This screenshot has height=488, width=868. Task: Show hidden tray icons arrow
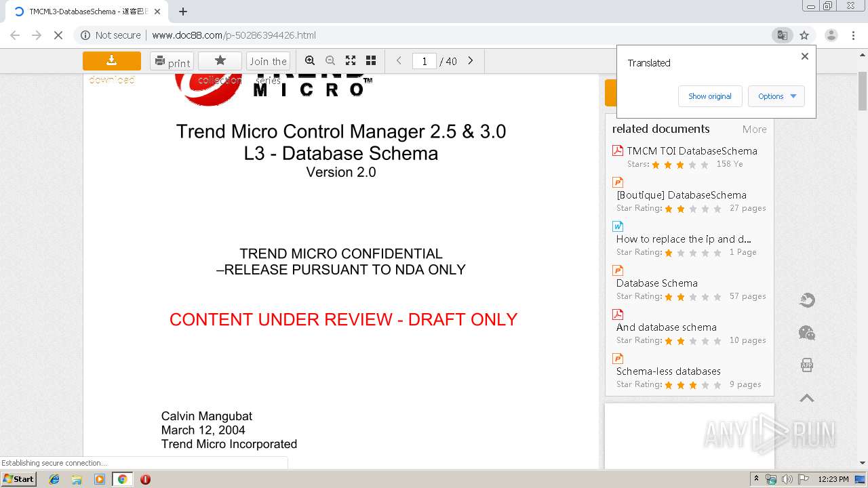click(756, 479)
